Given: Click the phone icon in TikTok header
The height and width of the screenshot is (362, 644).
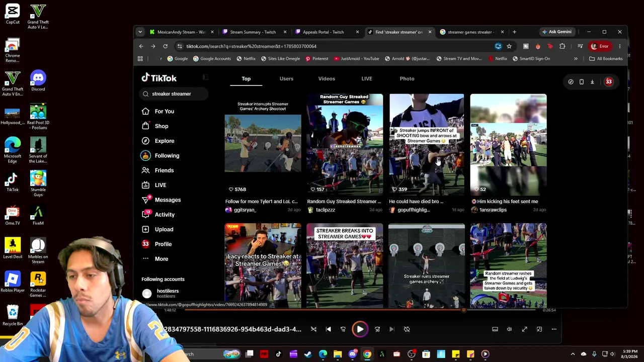Looking at the screenshot, I should 581,81.
